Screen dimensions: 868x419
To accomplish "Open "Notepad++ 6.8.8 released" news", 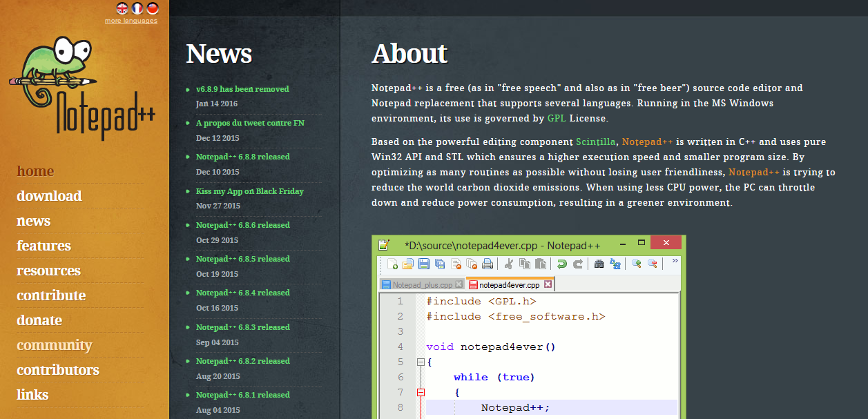I will [x=243, y=157].
